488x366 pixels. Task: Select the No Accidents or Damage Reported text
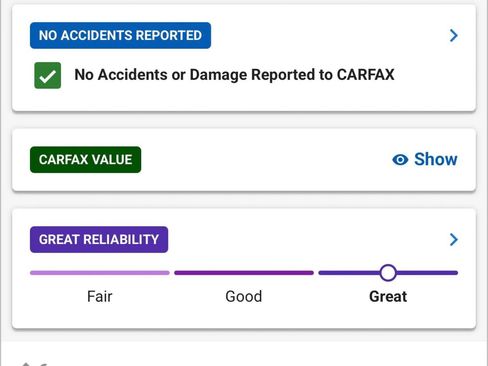pyautogui.click(x=234, y=75)
